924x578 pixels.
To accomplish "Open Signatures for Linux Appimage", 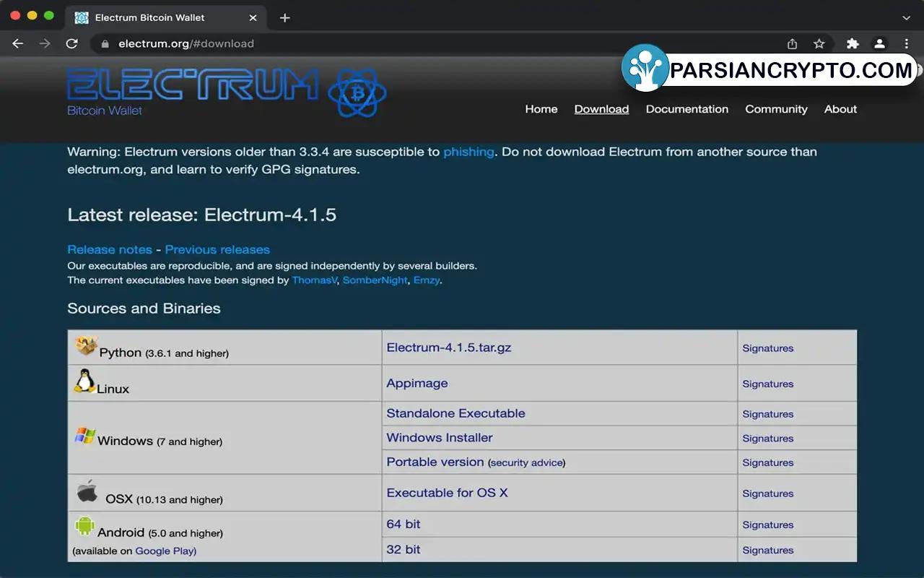I will (768, 384).
